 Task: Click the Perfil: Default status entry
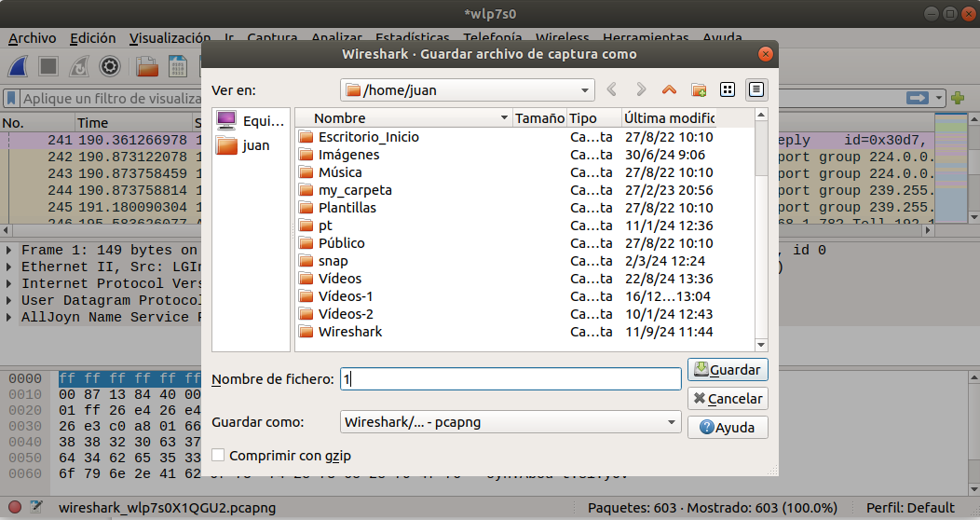pos(910,508)
